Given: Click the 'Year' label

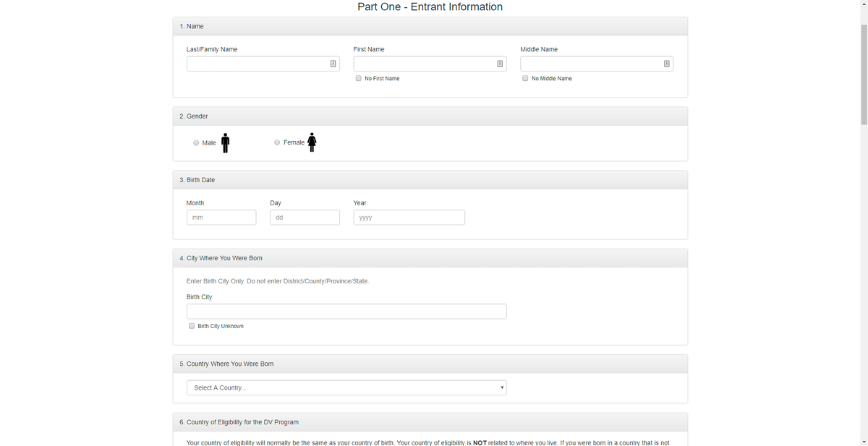Looking at the screenshot, I should coord(360,203).
